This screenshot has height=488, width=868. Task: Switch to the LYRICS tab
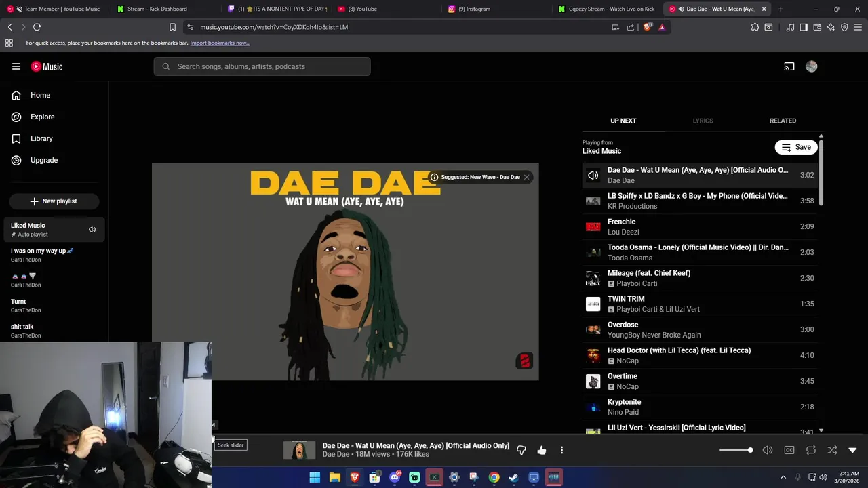[x=703, y=121]
